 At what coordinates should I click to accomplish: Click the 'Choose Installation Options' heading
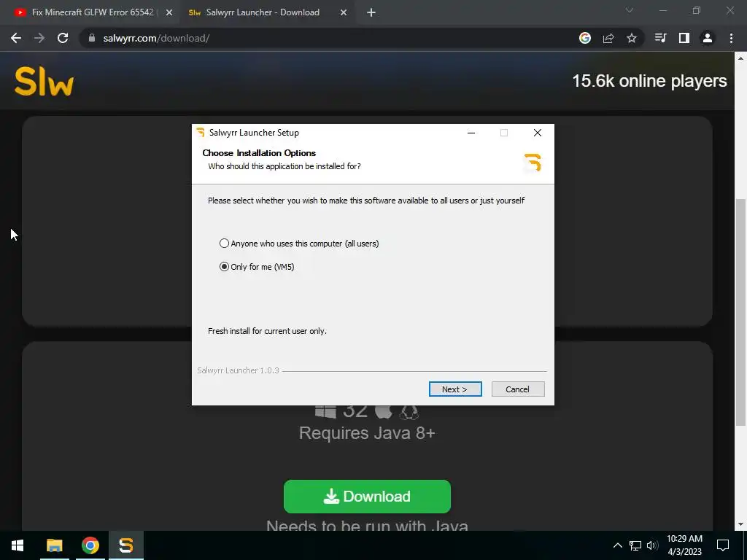click(x=259, y=153)
